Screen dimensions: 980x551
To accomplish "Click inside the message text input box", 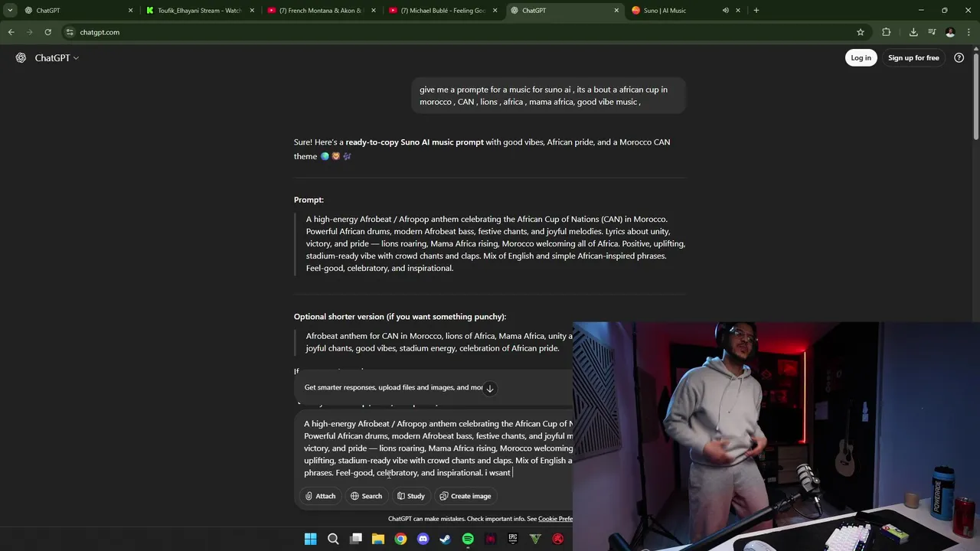I will pos(436,448).
